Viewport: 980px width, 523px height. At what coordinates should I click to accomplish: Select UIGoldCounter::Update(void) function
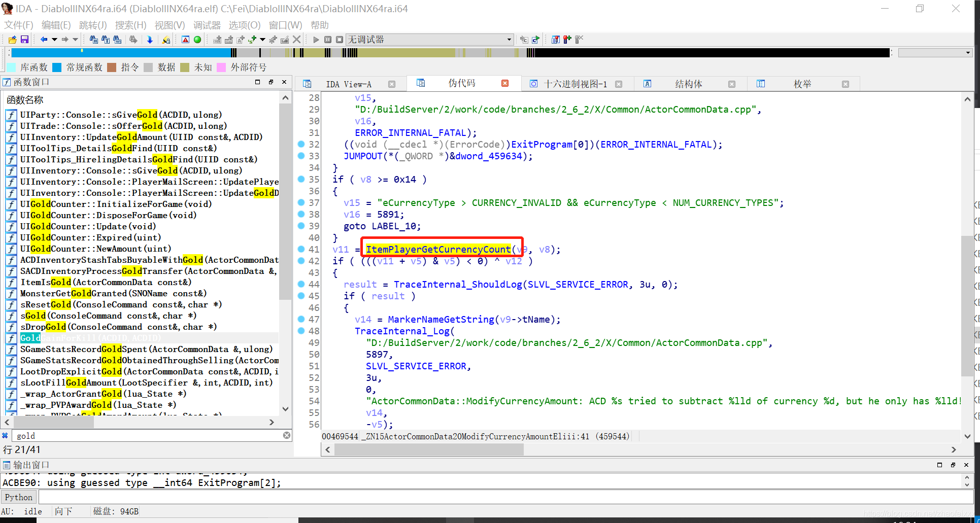point(88,226)
